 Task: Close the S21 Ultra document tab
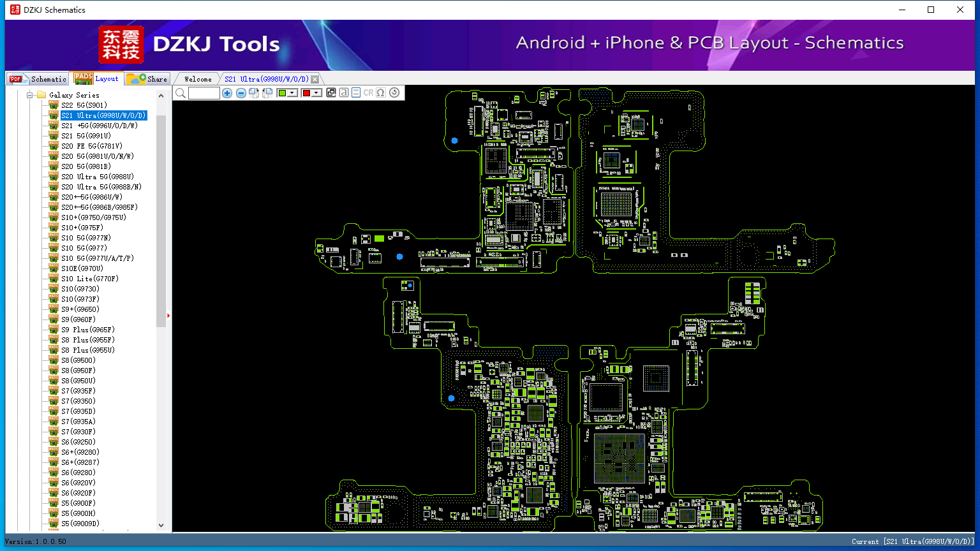[x=315, y=79]
